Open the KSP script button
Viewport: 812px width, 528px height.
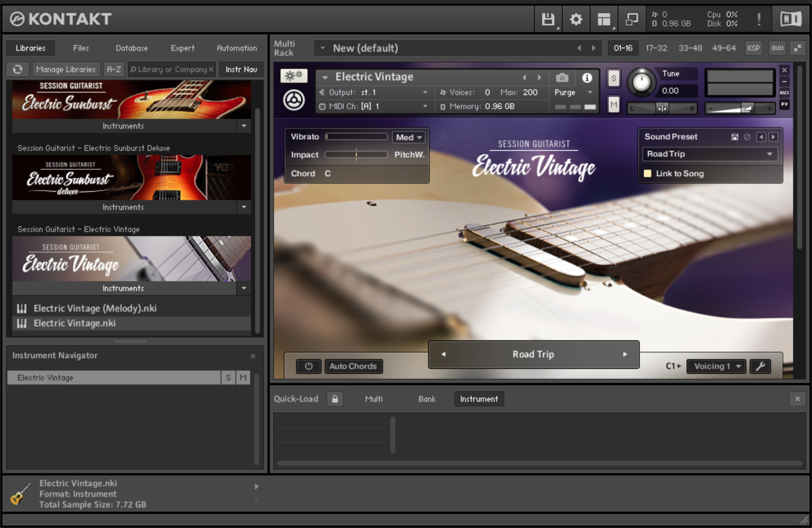753,48
